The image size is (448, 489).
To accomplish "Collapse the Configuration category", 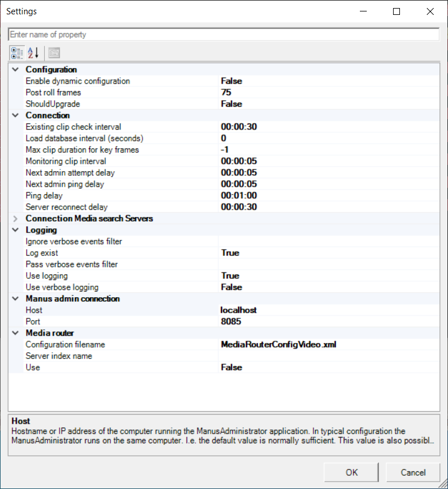I will 15,70.
